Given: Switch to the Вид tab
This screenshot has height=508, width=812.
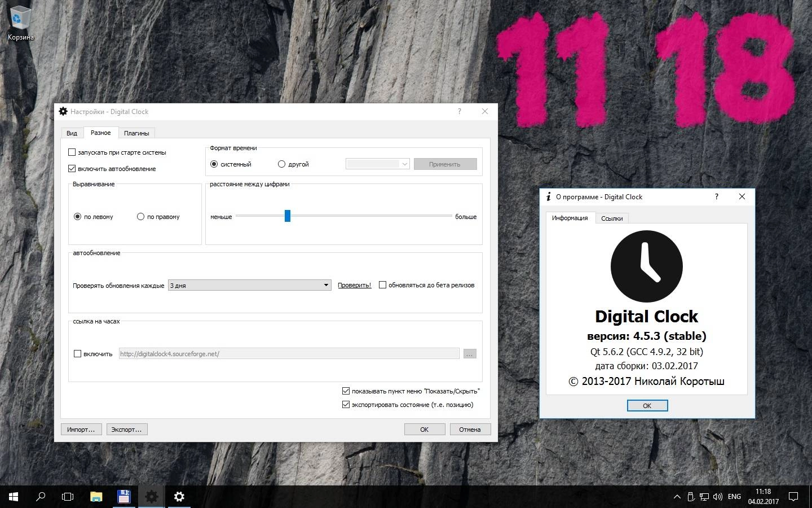Looking at the screenshot, I should pyautogui.click(x=72, y=133).
